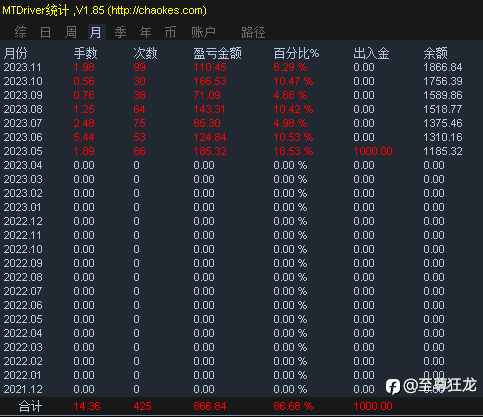Select the 2021.12 month row label

tap(23, 389)
